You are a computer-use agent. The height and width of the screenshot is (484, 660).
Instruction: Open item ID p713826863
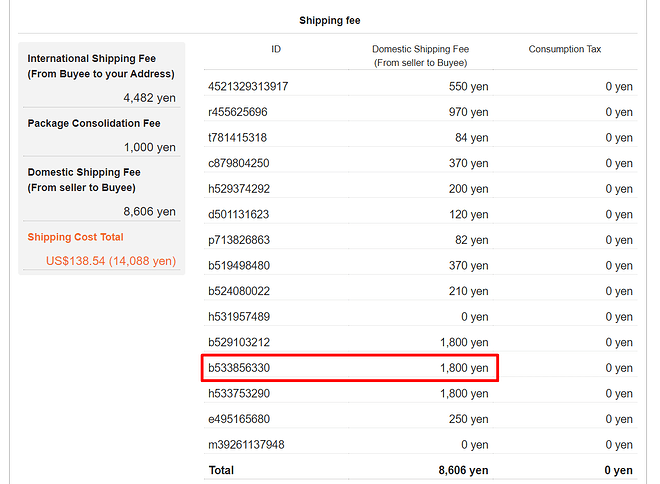coord(239,240)
